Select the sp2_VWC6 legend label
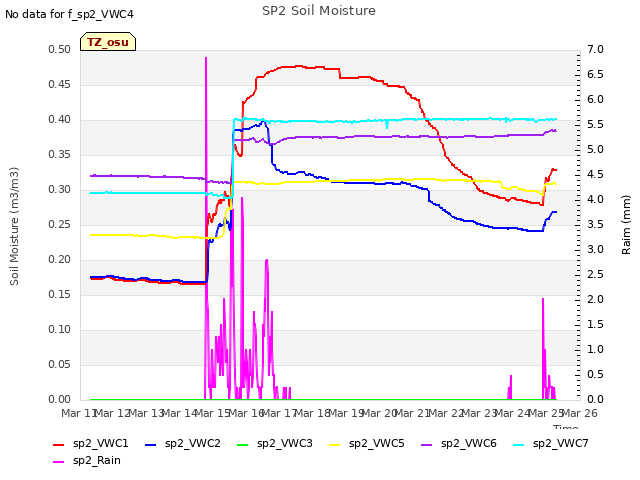 pyautogui.click(x=469, y=444)
